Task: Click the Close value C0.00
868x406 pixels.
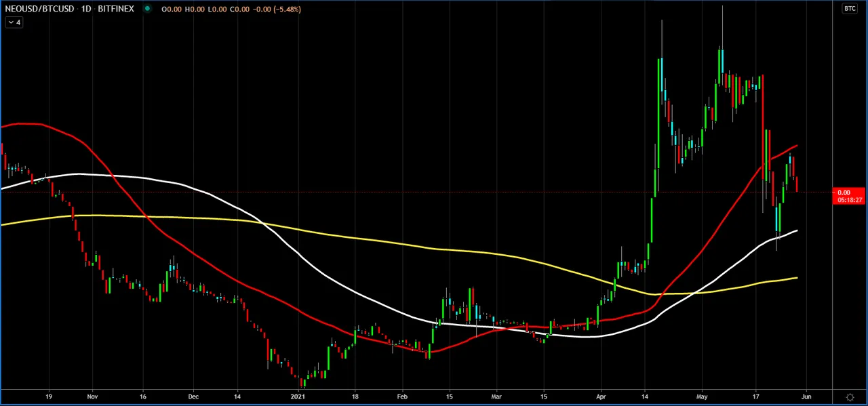Action: (x=239, y=9)
